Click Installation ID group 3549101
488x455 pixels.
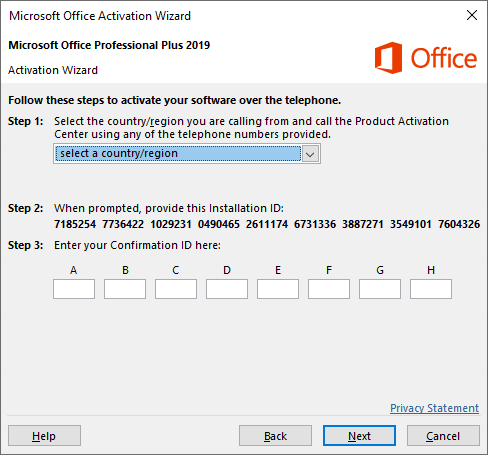coord(411,224)
